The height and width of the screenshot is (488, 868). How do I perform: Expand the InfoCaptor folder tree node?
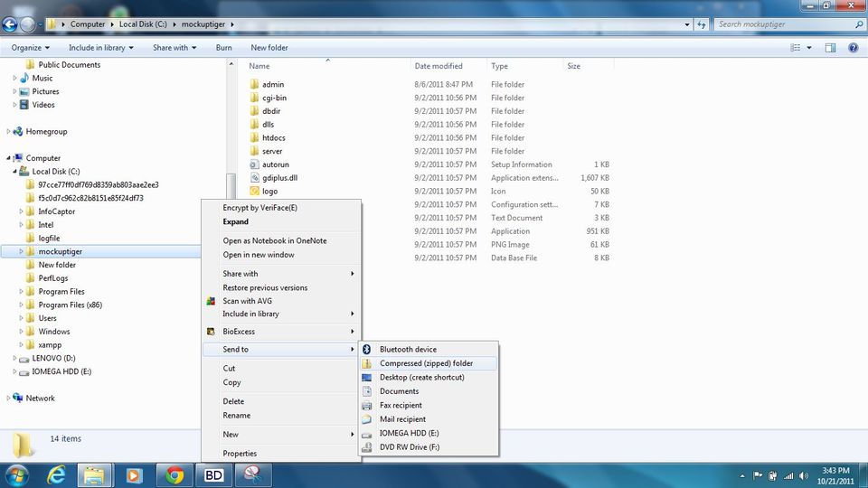21,211
